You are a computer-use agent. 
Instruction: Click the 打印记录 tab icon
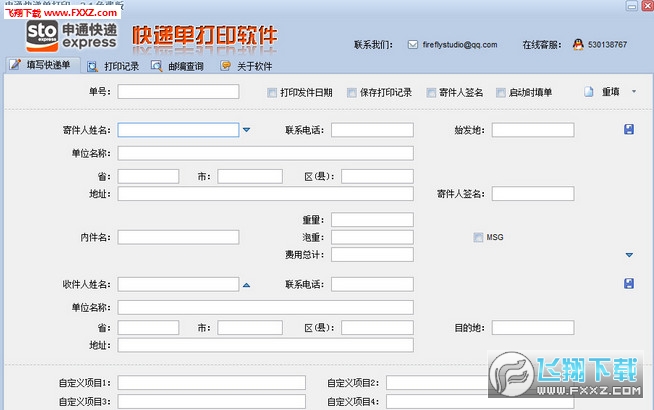pyautogui.click(x=92, y=66)
